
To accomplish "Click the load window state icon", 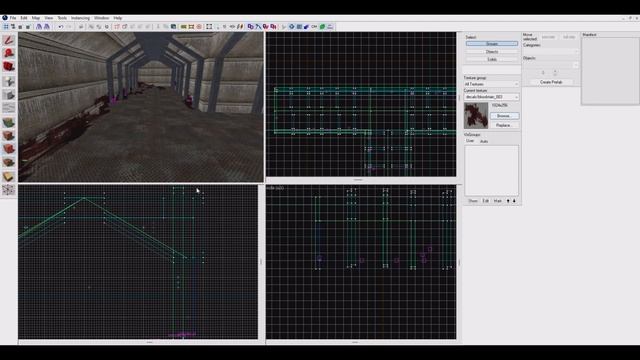I will click(x=39, y=27).
